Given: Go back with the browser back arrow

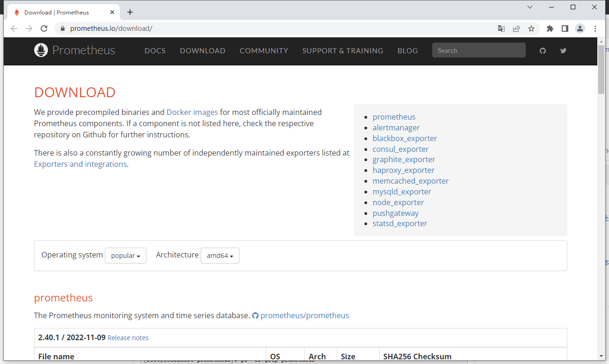Looking at the screenshot, I should pos(14,29).
